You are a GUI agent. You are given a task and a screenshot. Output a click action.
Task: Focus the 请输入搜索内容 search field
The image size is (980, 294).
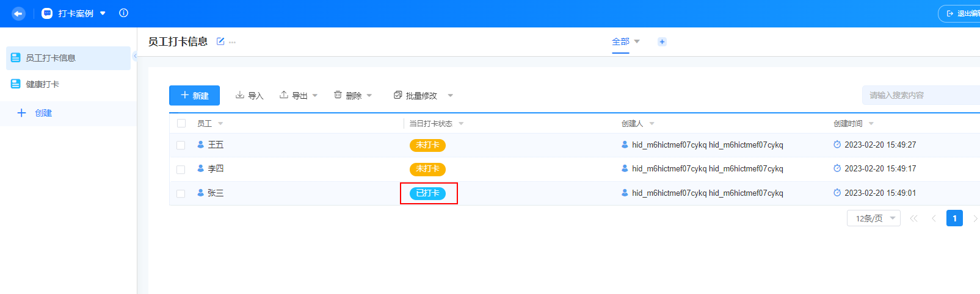(x=921, y=95)
